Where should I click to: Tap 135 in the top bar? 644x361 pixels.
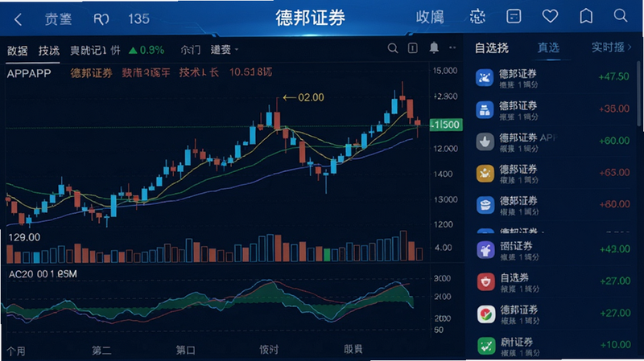[138, 18]
